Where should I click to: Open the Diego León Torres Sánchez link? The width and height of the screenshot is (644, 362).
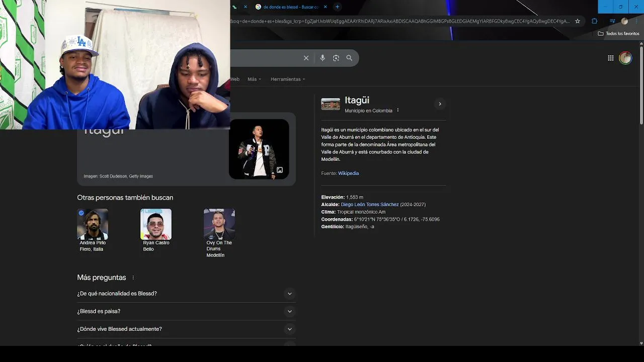click(x=370, y=205)
